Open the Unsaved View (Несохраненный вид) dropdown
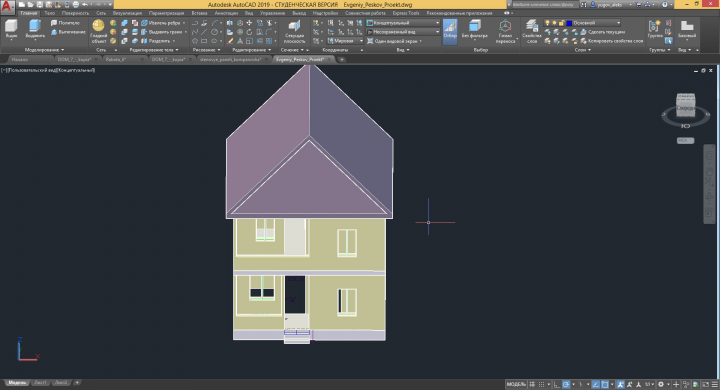The width and height of the screenshot is (720, 390). click(x=403, y=32)
